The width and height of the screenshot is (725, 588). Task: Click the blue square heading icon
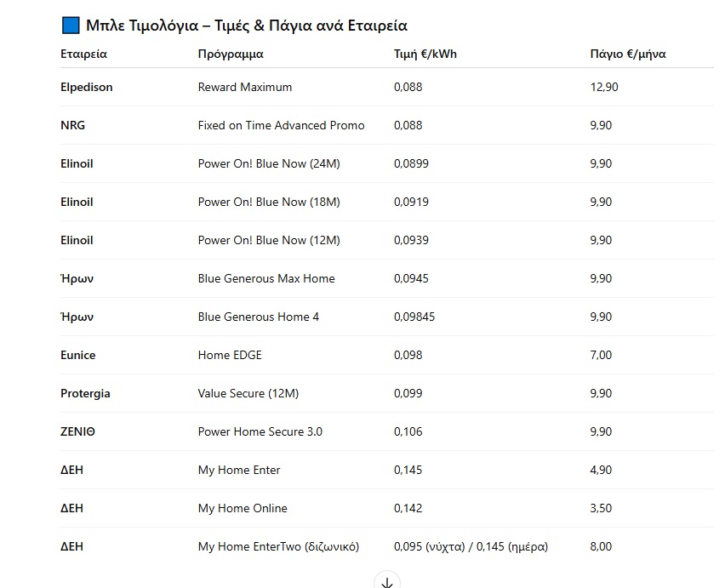pos(71,26)
